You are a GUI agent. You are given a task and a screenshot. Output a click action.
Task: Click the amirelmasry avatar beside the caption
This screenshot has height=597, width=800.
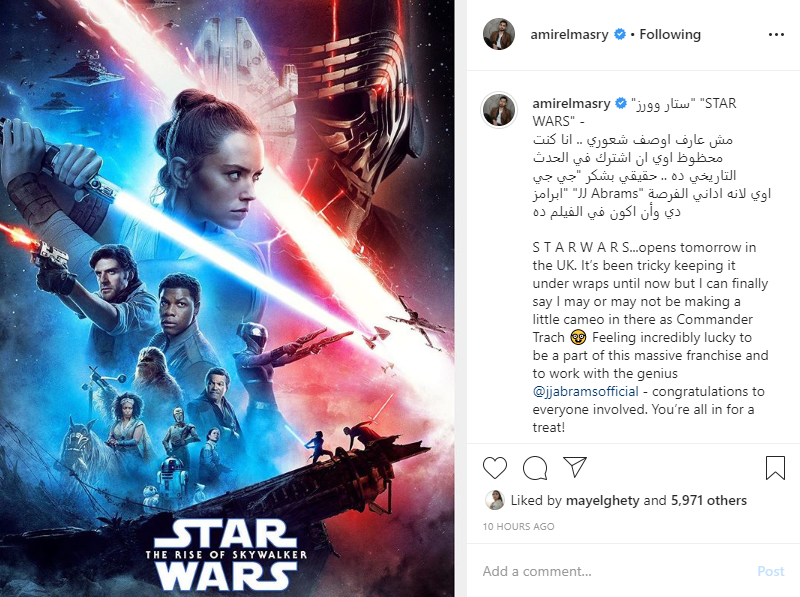(499, 110)
